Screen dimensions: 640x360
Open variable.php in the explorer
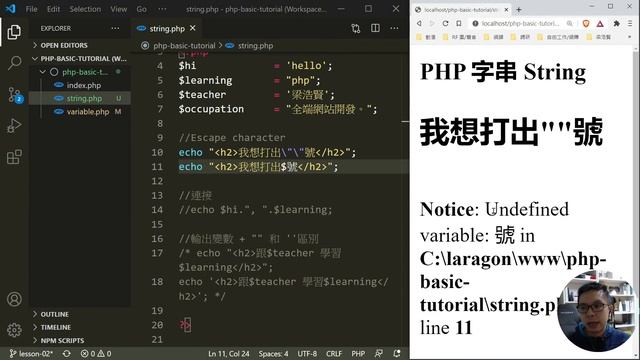88,112
